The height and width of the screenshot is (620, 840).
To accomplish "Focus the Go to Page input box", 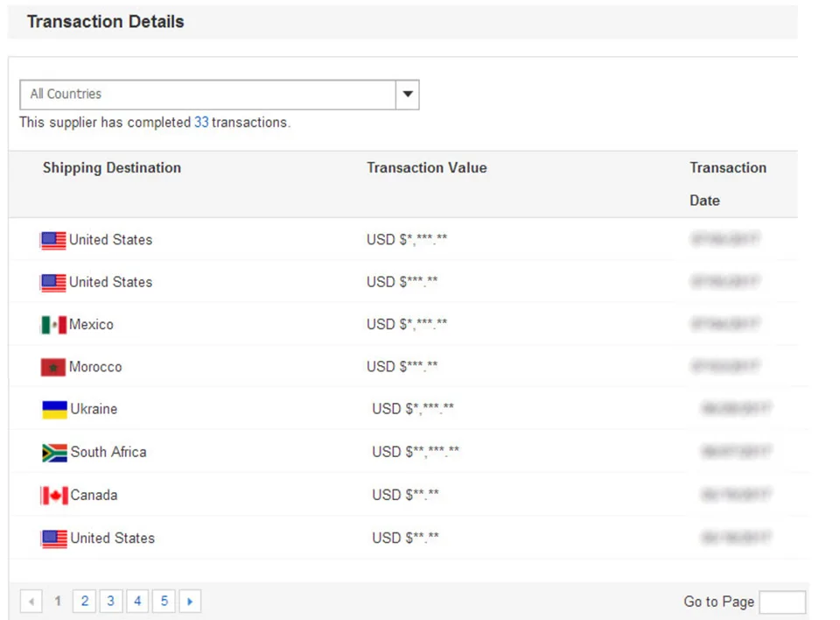I will 782,602.
